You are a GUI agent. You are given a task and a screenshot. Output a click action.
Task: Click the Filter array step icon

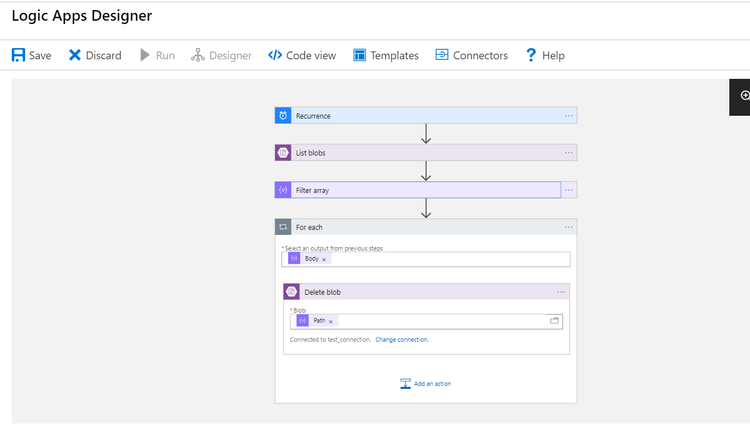[284, 190]
